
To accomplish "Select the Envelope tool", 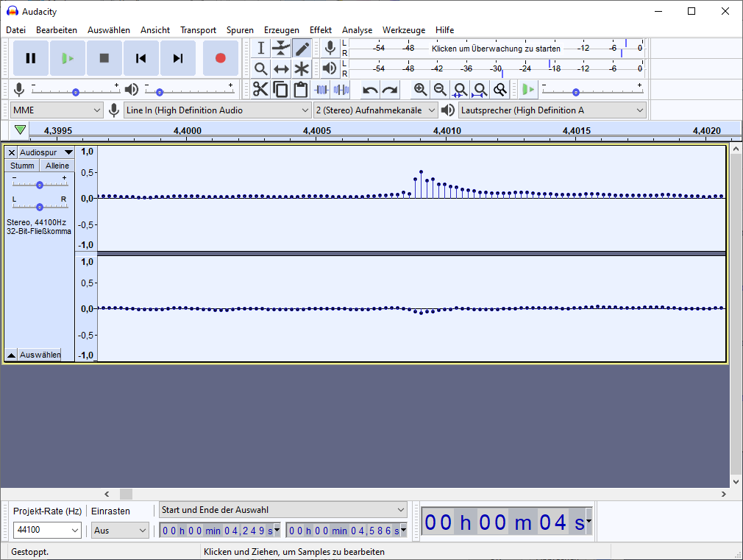I will (281, 49).
